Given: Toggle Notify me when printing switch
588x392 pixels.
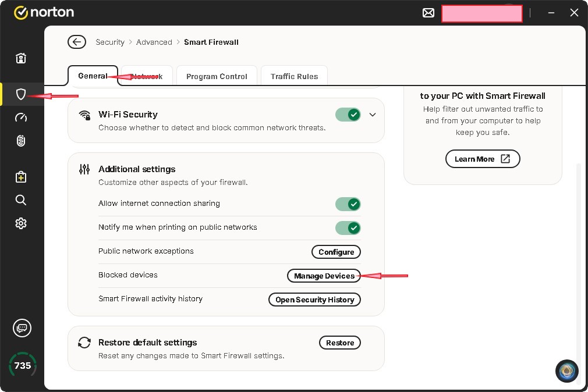Looking at the screenshot, I should click(x=348, y=228).
